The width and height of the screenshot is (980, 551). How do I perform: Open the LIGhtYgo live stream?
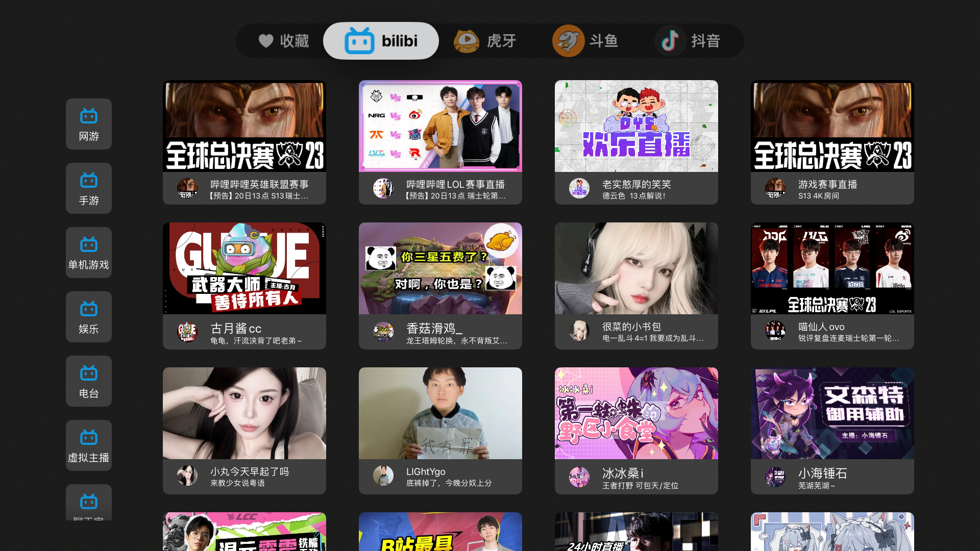click(x=440, y=430)
